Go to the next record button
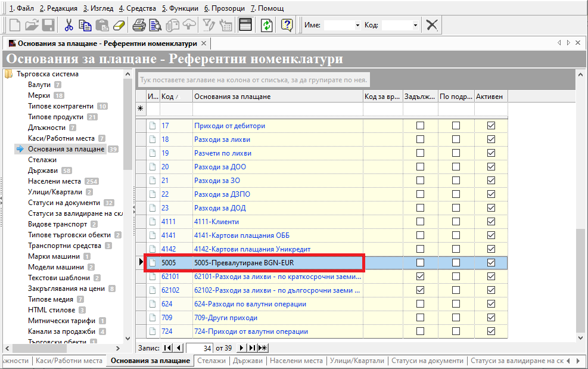The image size is (588, 369). click(241, 348)
